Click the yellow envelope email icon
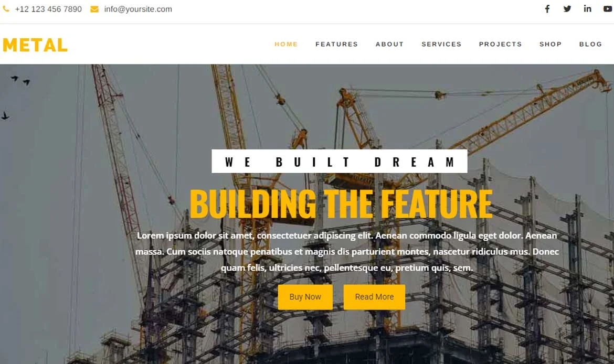 coord(94,9)
